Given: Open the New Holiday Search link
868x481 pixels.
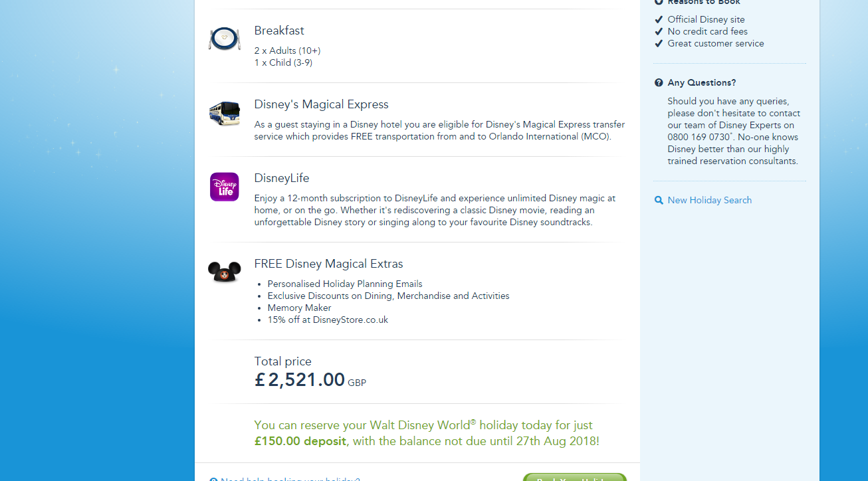Looking at the screenshot, I should pos(709,201).
